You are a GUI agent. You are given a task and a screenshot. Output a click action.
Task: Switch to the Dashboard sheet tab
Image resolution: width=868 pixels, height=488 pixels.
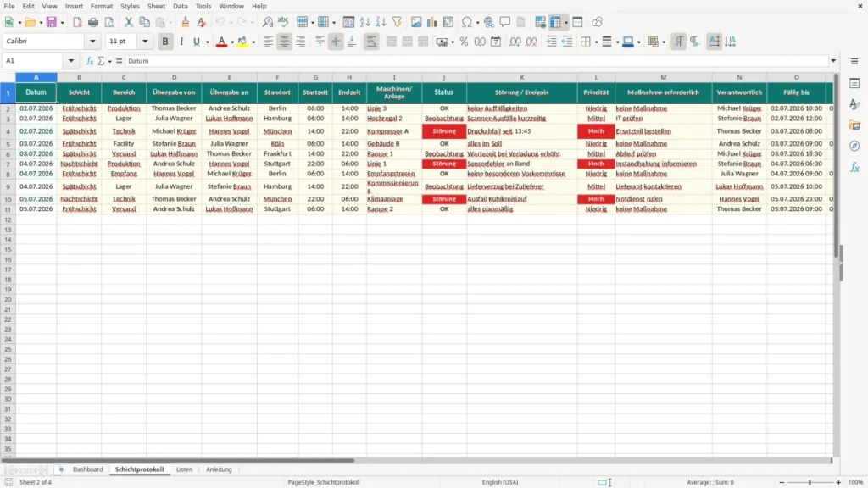(x=88, y=469)
